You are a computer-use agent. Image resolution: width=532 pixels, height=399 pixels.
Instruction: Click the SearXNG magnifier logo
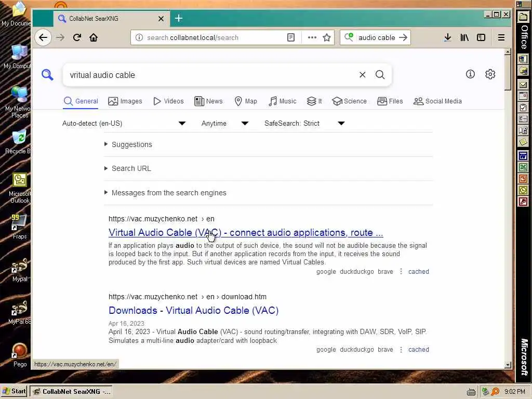coord(47,75)
